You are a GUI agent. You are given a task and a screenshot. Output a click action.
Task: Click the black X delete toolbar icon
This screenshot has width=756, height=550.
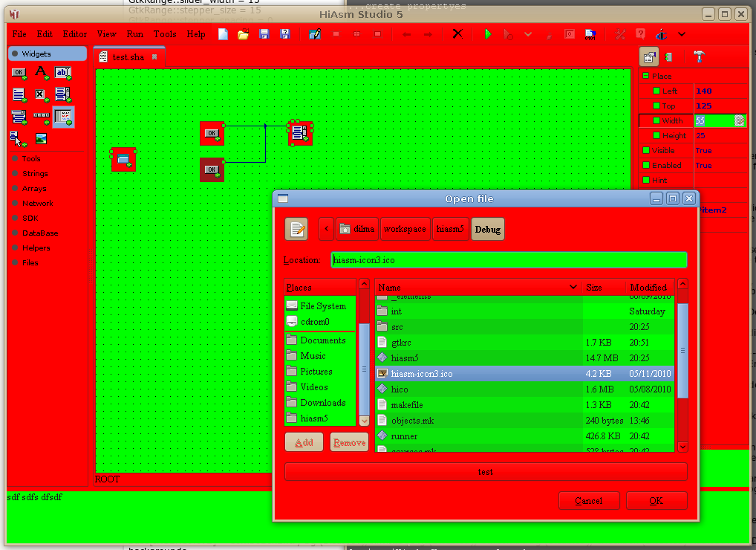[x=457, y=34]
